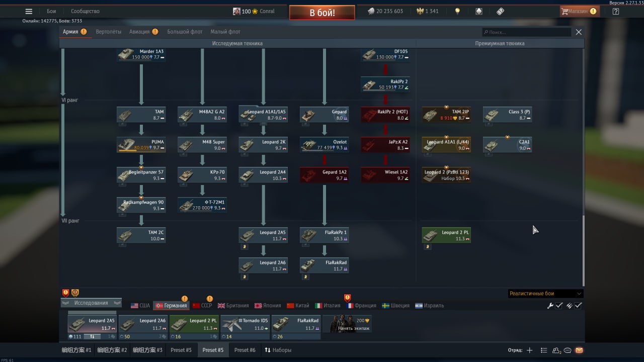Open the hamburger main menu
Screen dimensions: 644x362
tap(29, 11)
